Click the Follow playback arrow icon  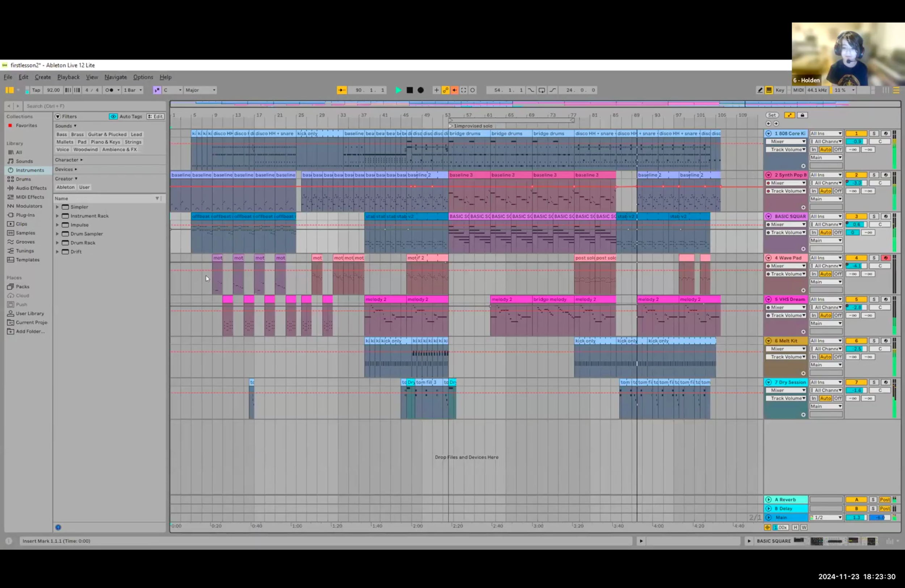(x=341, y=90)
